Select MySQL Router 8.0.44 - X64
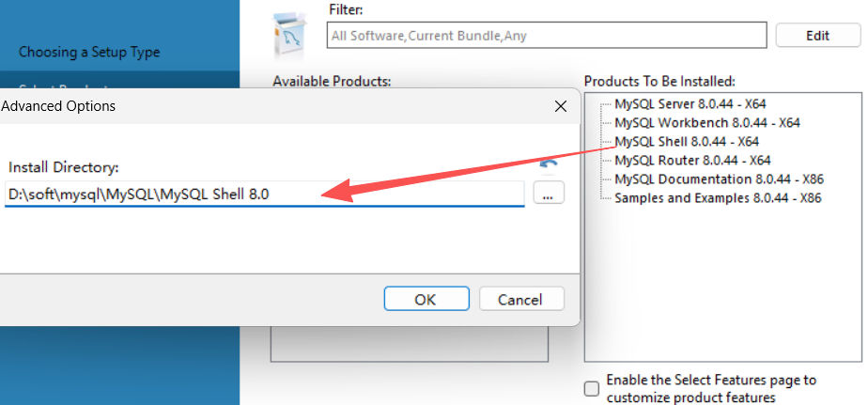 (x=691, y=160)
